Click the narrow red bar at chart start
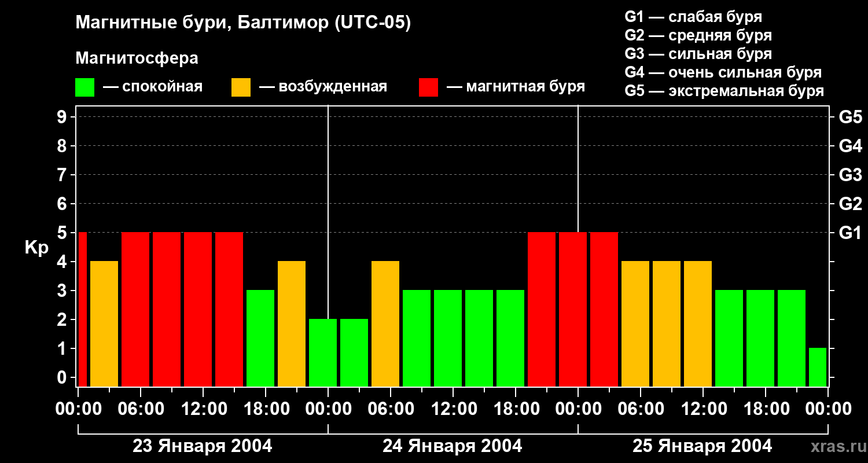 click(x=82, y=309)
